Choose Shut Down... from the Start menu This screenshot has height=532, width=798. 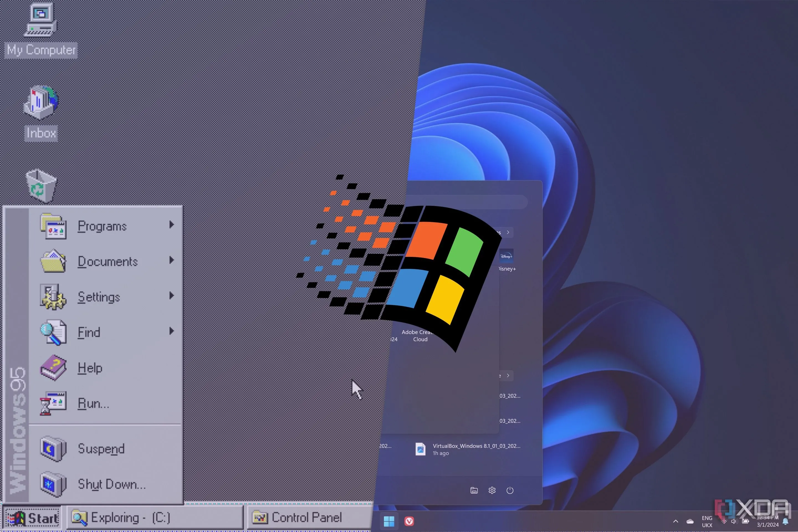tap(105, 484)
